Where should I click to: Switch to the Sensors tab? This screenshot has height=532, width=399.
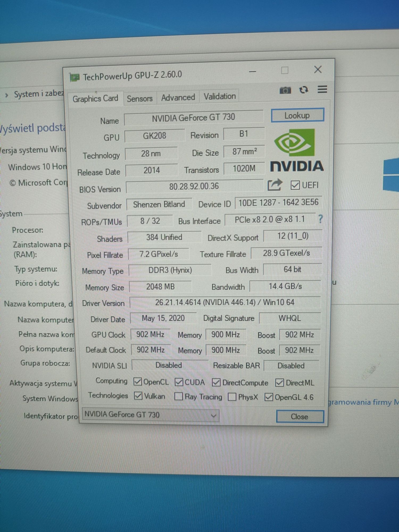[139, 99]
